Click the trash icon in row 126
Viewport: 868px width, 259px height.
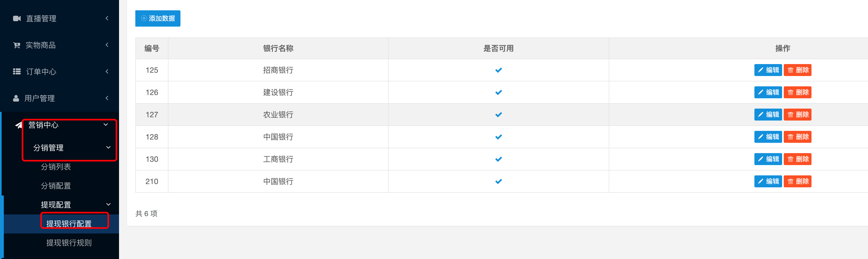click(x=791, y=92)
